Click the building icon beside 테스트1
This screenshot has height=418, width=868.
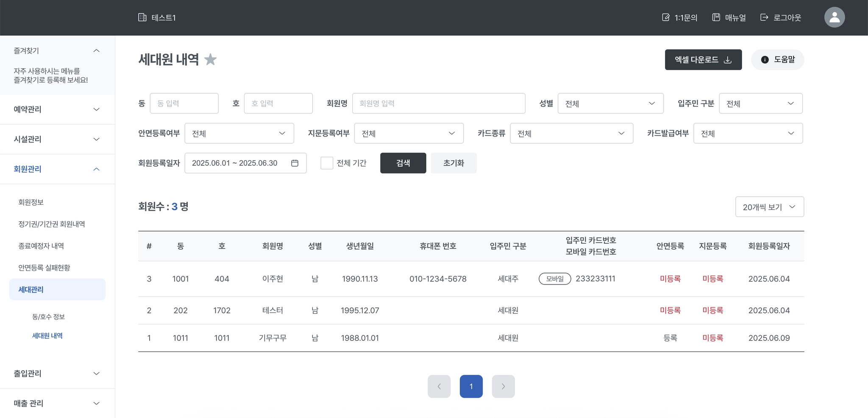click(142, 17)
